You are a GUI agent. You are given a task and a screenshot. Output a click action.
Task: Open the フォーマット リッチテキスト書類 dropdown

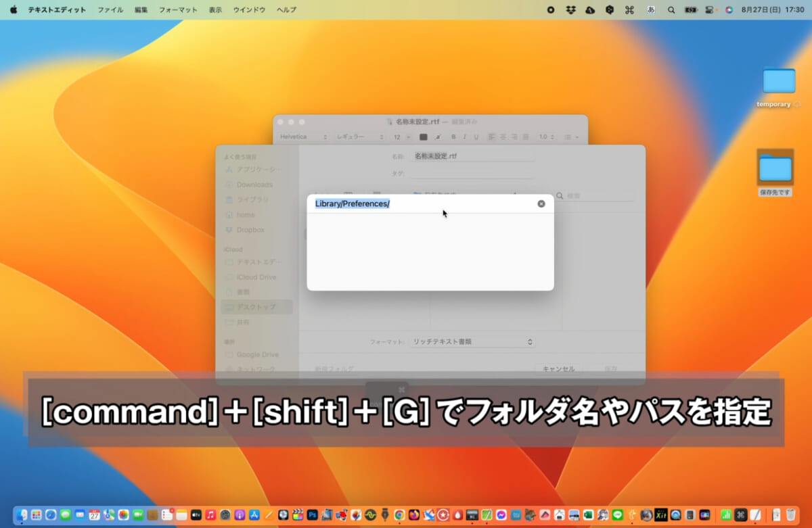pos(472,341)
